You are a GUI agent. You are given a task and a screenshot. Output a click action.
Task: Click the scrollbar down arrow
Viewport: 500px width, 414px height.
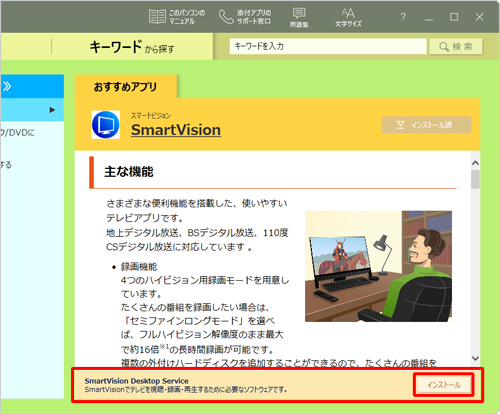pos(475,358)
